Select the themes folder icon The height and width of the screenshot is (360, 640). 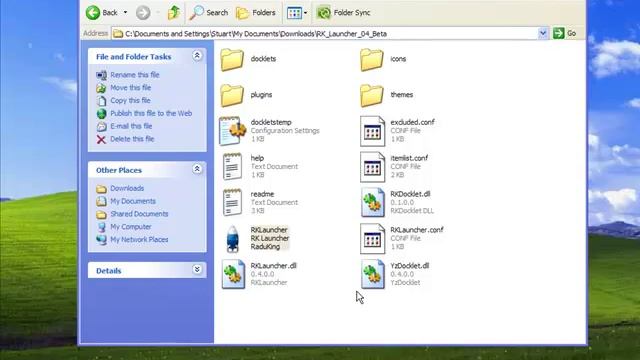[372, 95]
